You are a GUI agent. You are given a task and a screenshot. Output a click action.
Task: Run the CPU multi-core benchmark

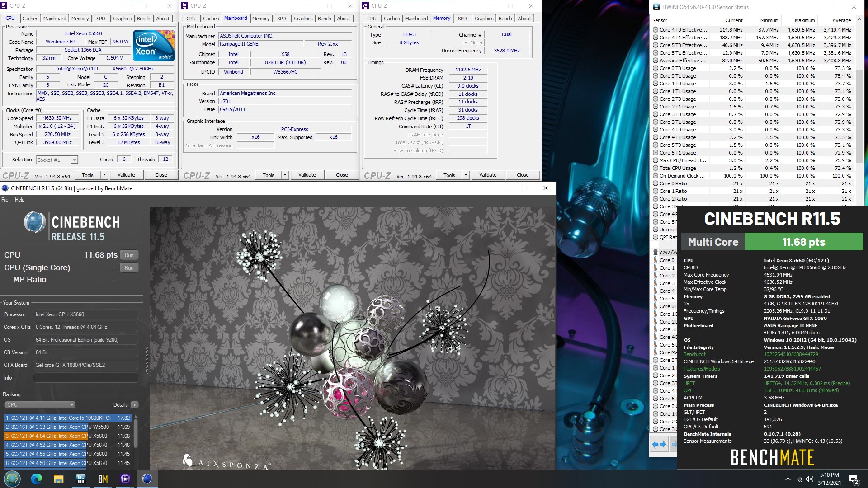click(129, 255)
